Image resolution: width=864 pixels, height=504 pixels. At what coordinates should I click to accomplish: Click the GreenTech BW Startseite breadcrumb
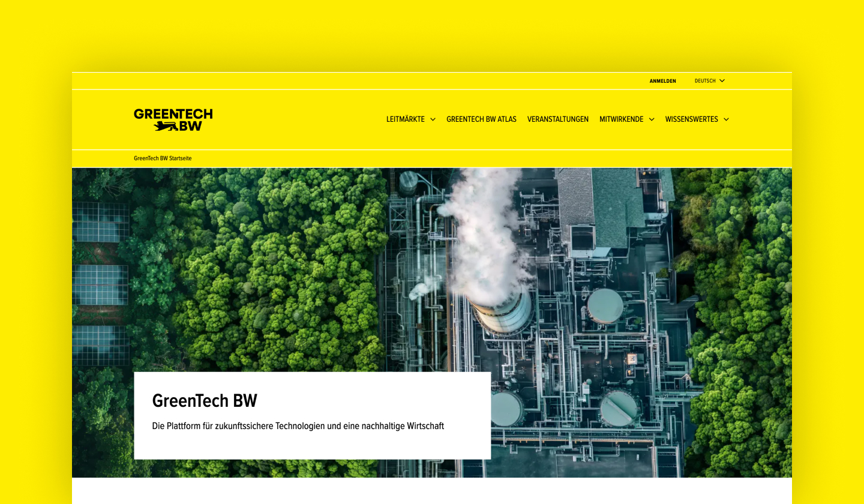point(163,158)
